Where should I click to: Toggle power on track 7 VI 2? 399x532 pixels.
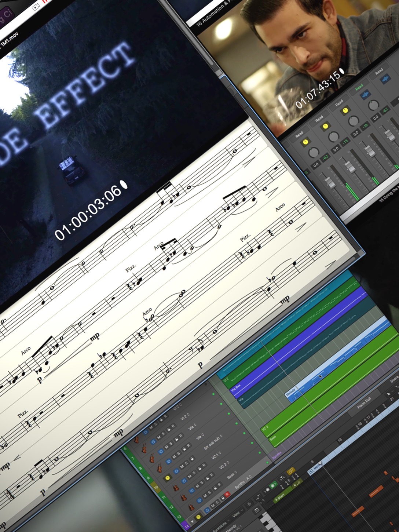(153, 442)
